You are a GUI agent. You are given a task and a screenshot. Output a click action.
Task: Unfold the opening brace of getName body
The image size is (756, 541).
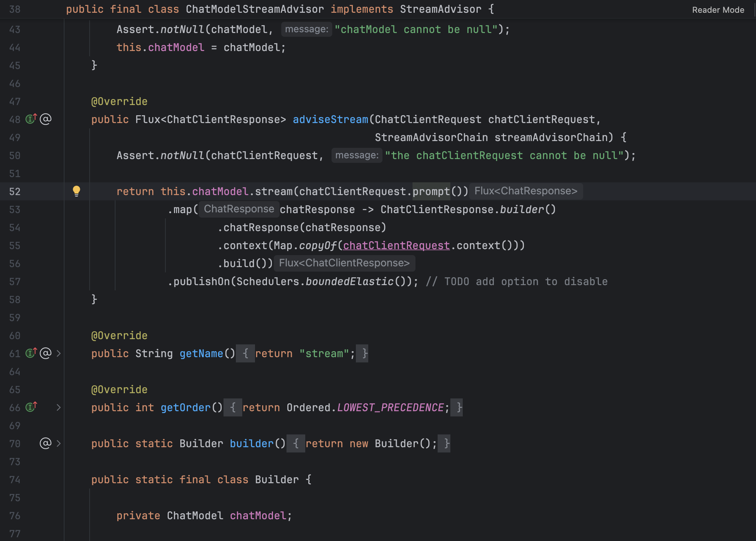click(x=246, y=353)
